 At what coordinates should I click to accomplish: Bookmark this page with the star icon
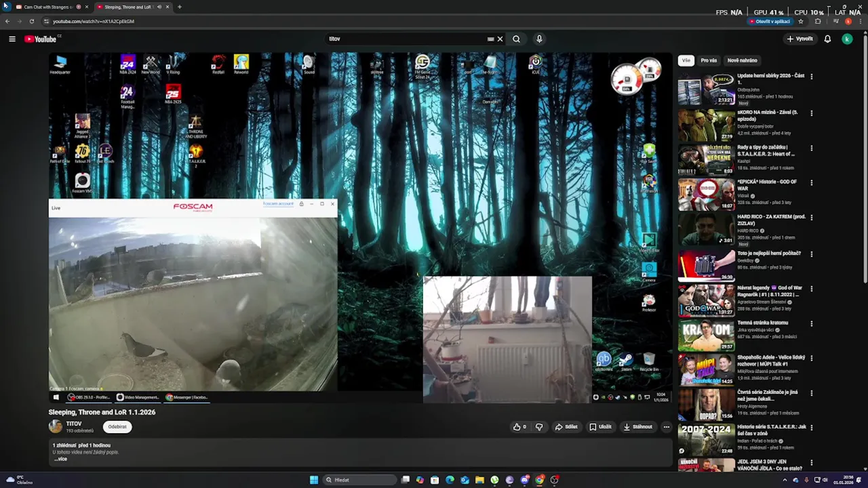(x=801, y=21)
